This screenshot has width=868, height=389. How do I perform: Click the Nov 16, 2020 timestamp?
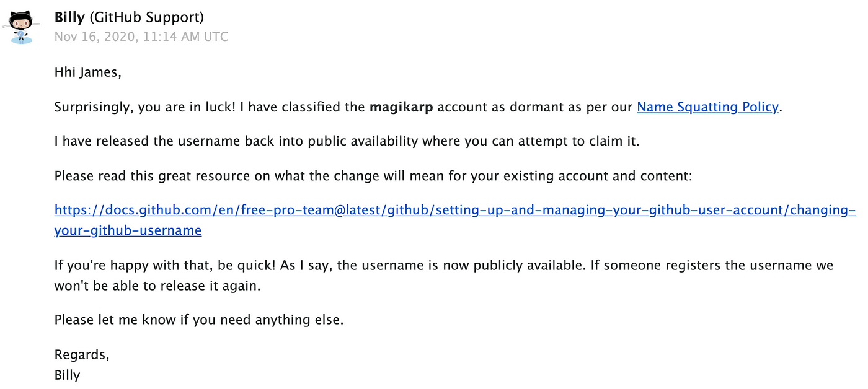[x=141, y=37]
